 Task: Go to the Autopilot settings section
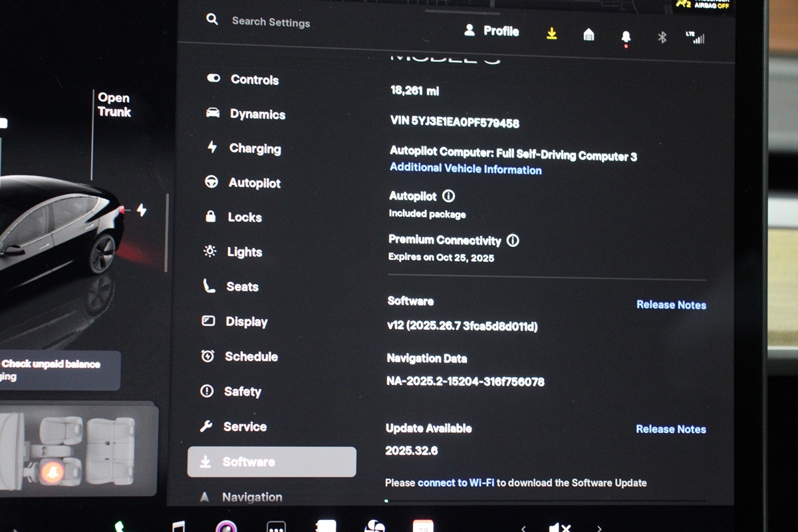[254, 183]
